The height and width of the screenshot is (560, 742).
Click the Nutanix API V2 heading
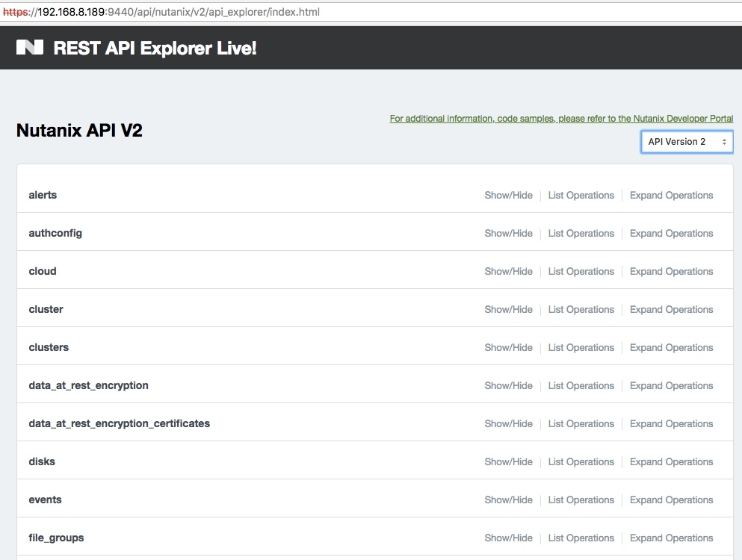(78, 129)
